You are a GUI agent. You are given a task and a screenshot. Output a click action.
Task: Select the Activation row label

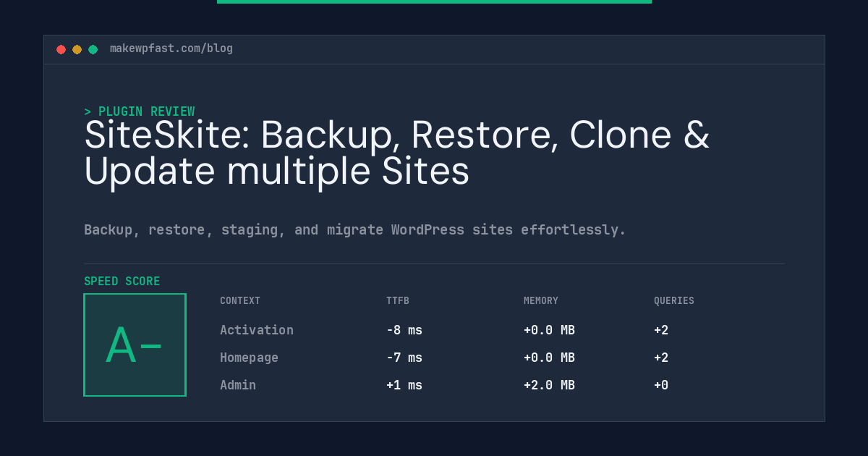coord(257,330)
